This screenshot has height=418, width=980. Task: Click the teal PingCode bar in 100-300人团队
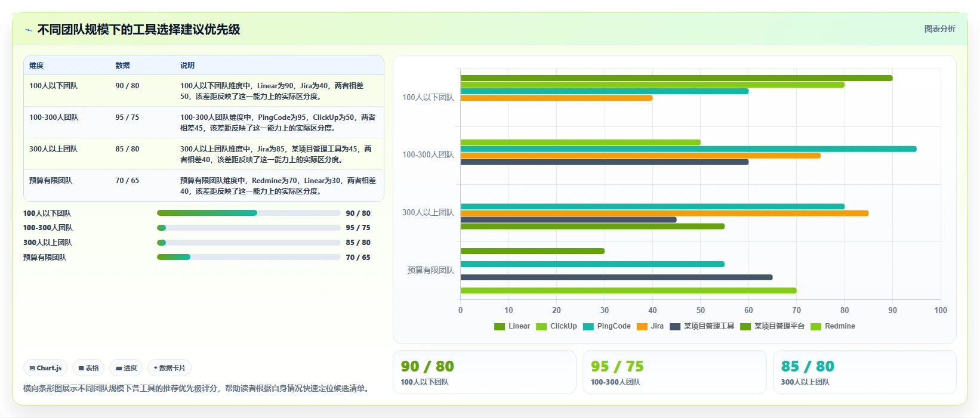point(688,149)
